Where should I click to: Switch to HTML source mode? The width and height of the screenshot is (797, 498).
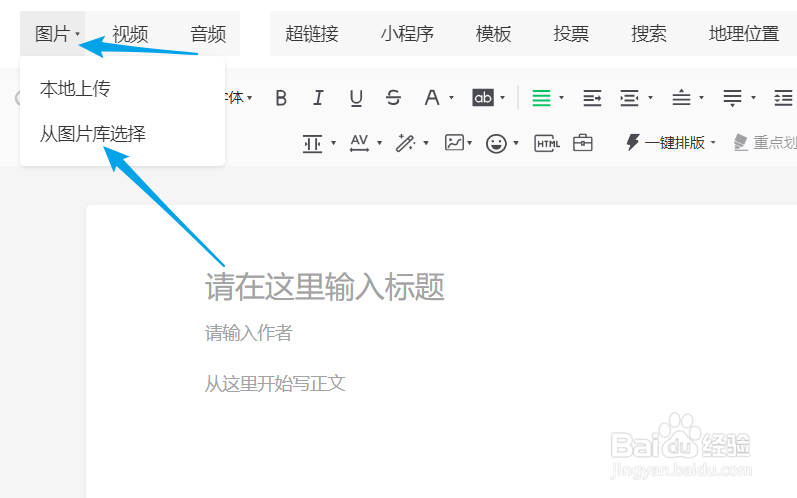(547, 143)
